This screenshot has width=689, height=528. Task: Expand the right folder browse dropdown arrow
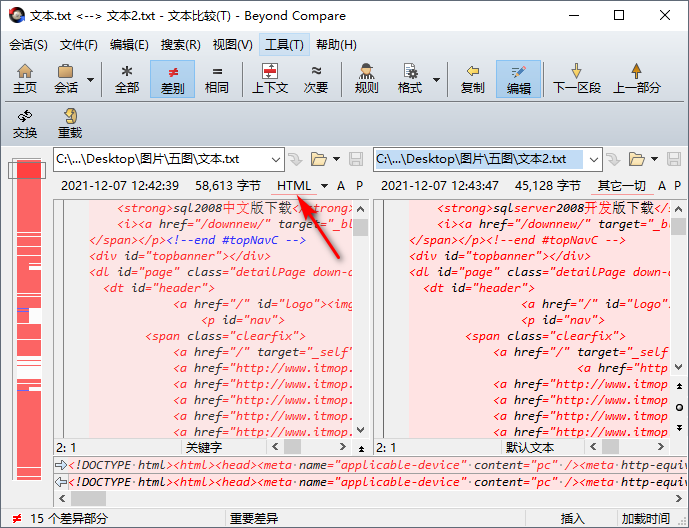(x=655, y=159)
